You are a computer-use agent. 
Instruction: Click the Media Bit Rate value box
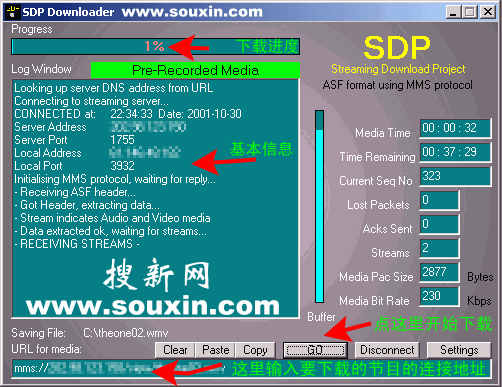click(x=440, y=296)
